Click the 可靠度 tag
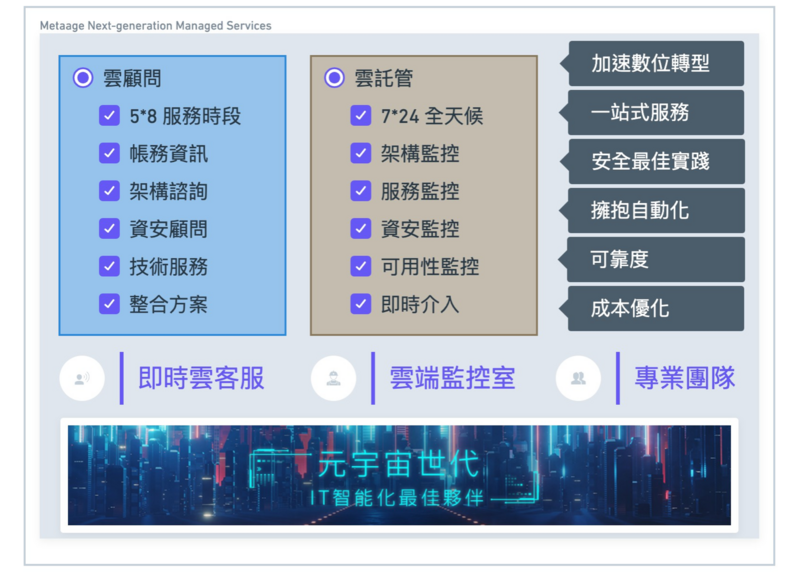The width and height of the screenshot is (800, 574). pos(652,259)
